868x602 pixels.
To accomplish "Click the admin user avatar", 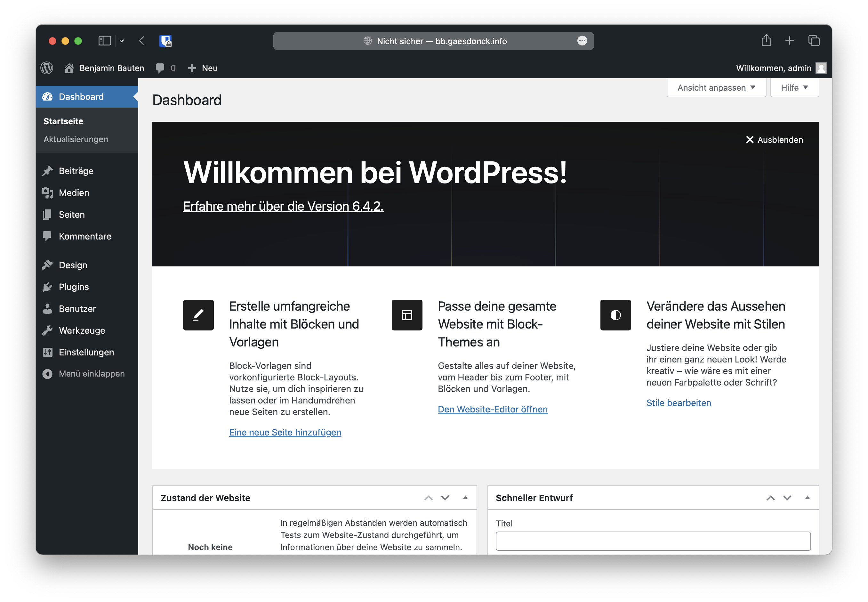I will pos(821,68).
